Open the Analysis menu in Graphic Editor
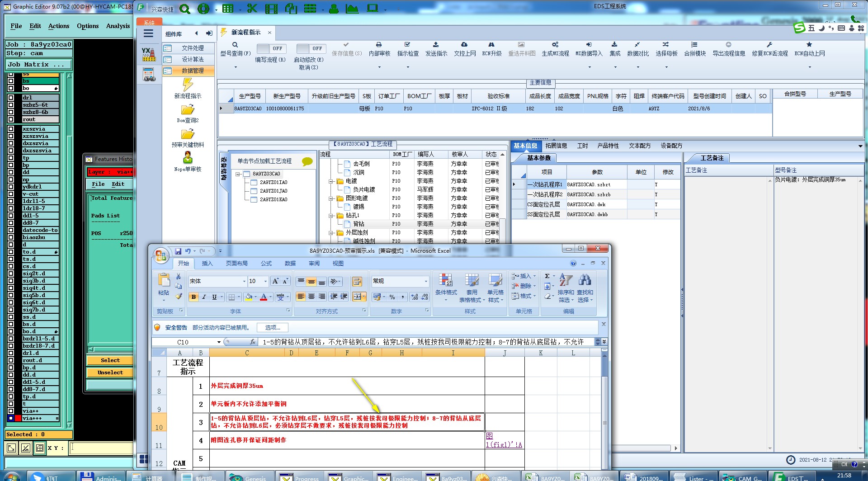This screenshot has height=481, width=868. [x=118, y=26]
